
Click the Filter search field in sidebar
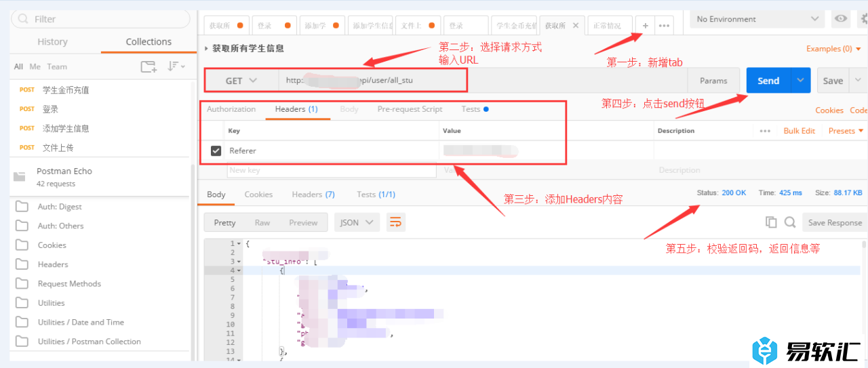pyautogui.click(x=100, y=19)
